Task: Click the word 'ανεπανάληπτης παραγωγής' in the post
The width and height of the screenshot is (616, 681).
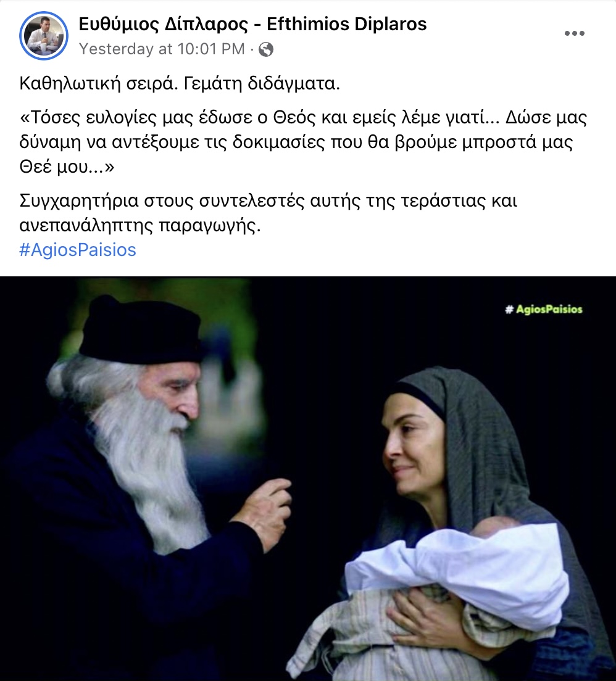Action: coord(139,225)
